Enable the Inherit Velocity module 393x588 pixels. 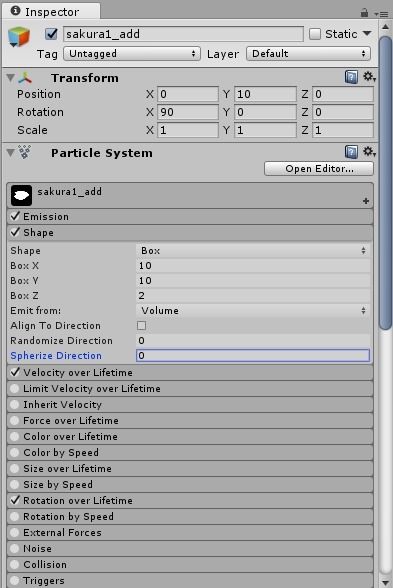click(x=15, y=405)
